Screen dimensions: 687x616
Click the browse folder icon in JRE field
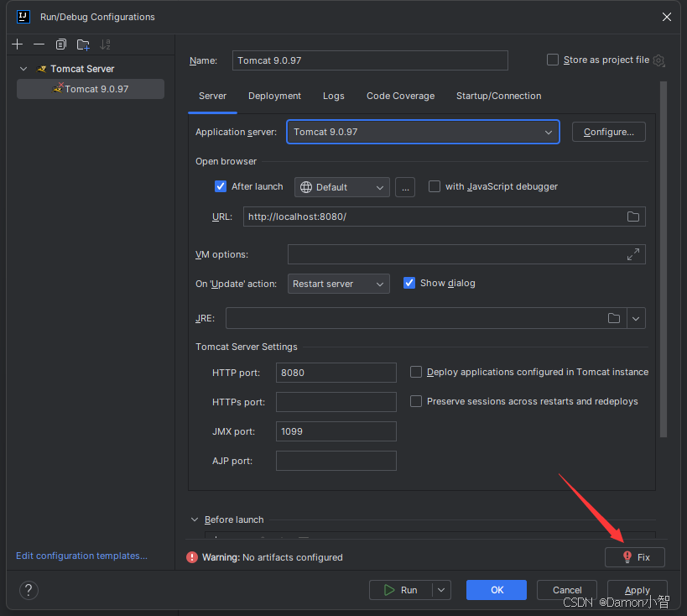[x=614, y=318]
